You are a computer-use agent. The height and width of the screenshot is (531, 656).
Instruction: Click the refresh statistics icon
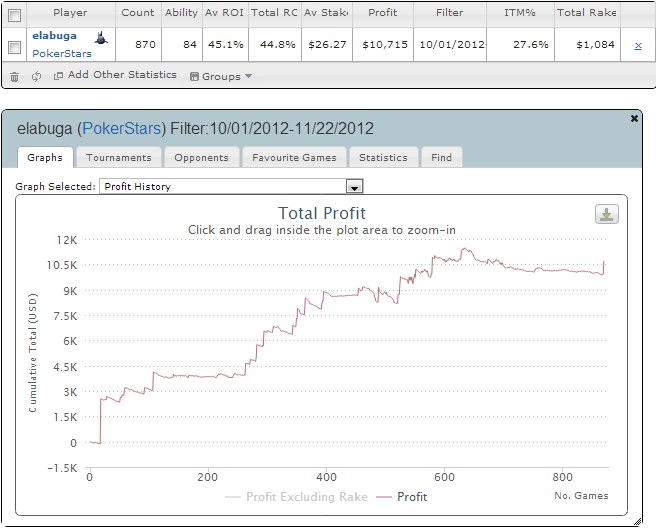(36, 76)
